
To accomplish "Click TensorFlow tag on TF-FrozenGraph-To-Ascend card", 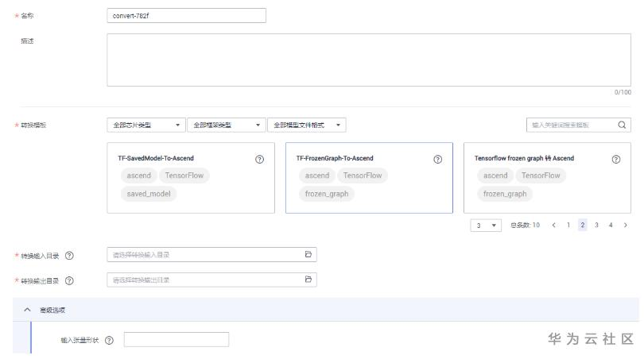I will (363, 176).
